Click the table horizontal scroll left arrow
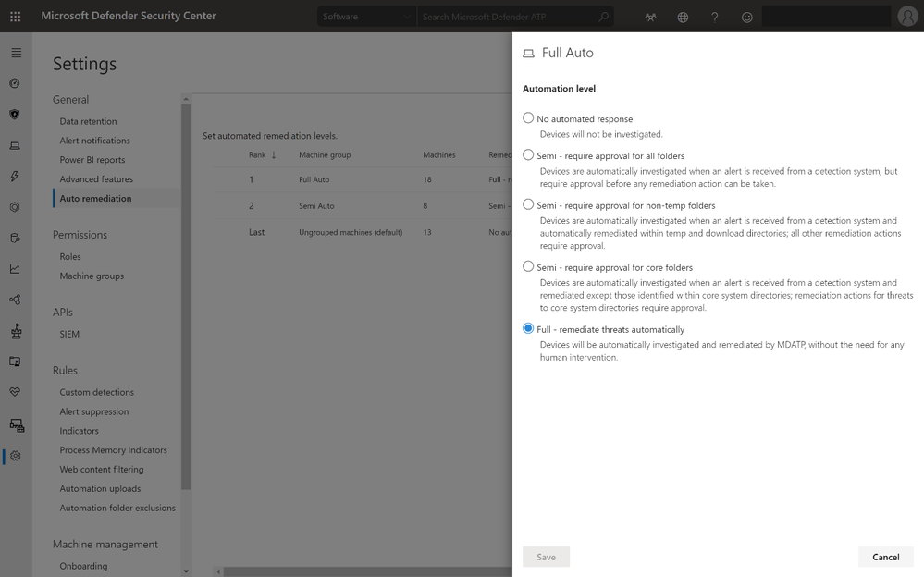The width and height of the screenshot is (924, 577). [x=218, y=571]
